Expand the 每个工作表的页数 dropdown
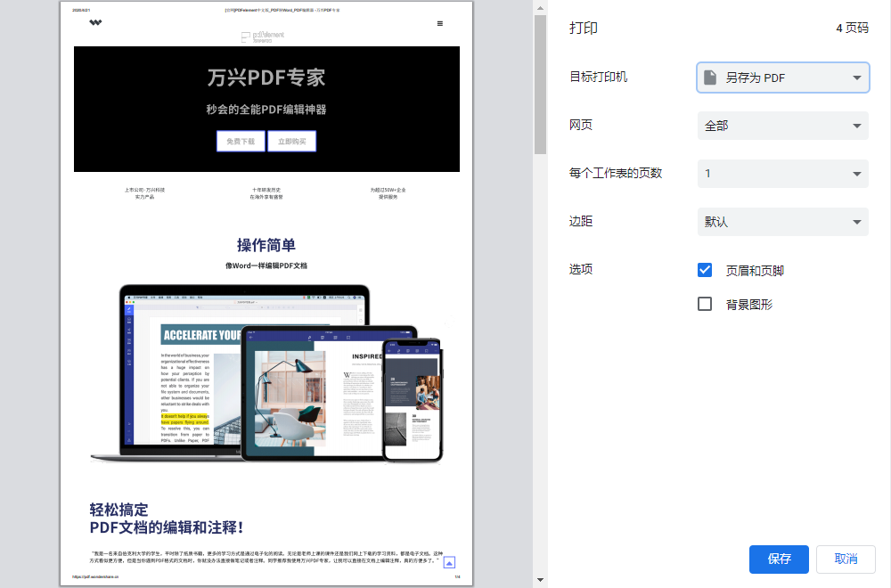The width and height of the screenshot is (891, 588). tap(782, 174)
